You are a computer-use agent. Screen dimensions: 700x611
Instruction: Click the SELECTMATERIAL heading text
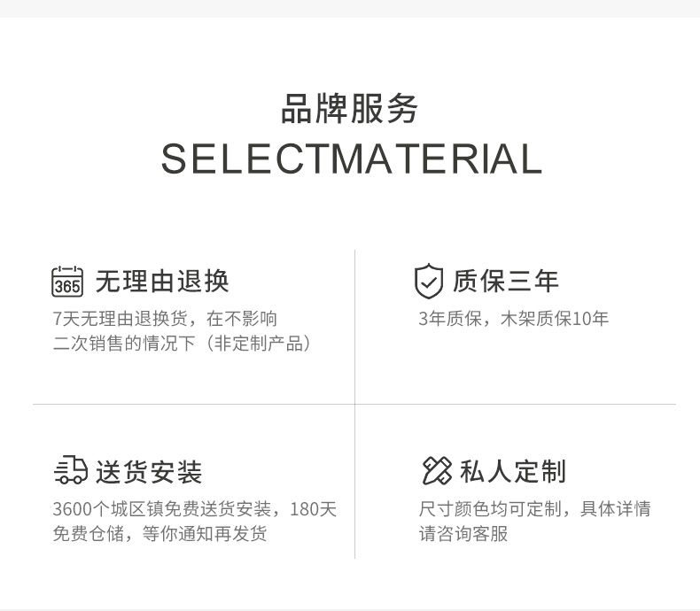(352, 159)
